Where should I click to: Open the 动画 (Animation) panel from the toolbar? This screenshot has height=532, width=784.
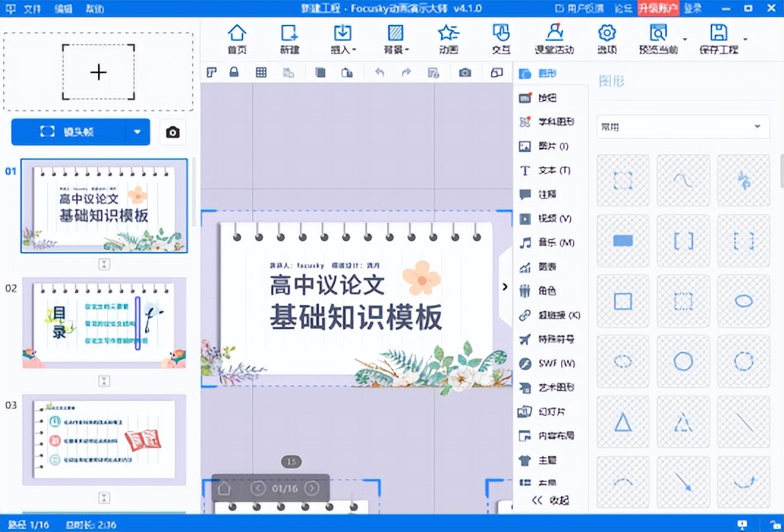click(448, 38)
